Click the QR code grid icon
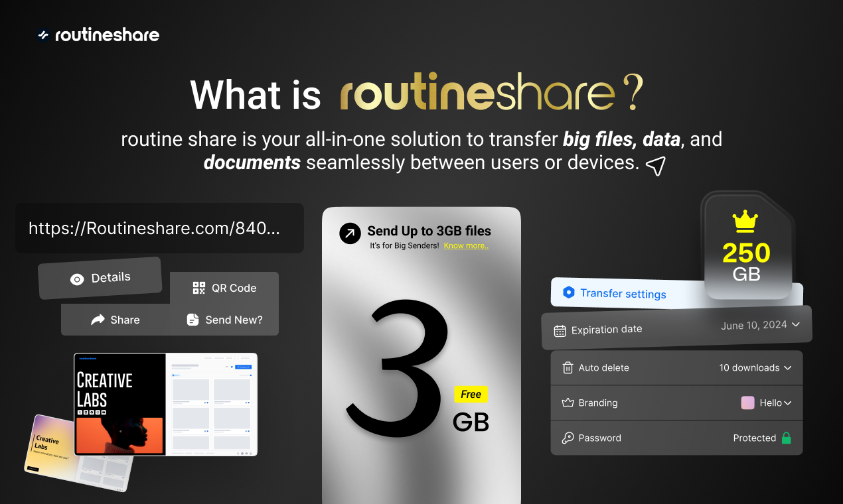The width and height of the screenshot is (843, 504). 199,288
